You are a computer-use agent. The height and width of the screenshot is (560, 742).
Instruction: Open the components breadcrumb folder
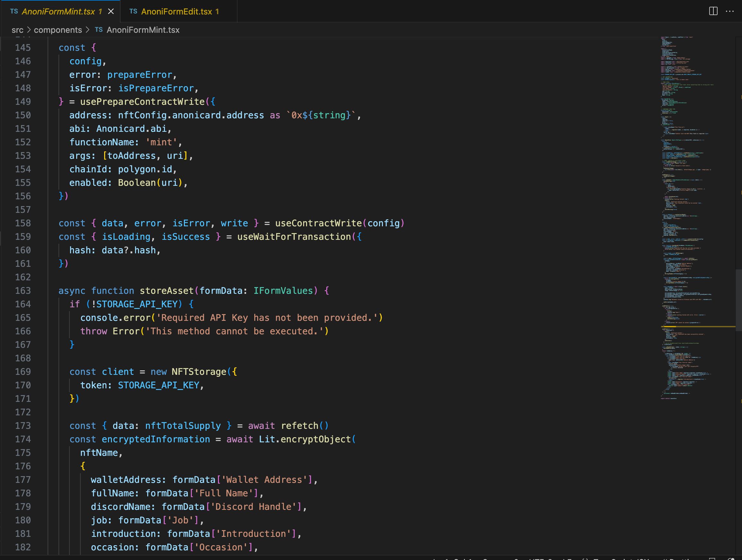click(58, 30)
